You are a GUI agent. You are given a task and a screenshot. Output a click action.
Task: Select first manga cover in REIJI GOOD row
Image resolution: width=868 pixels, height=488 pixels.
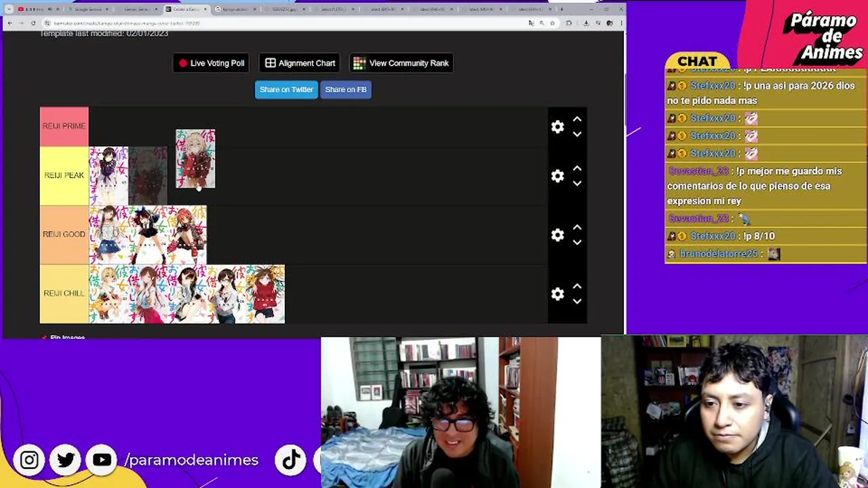(x=108, y=235)
